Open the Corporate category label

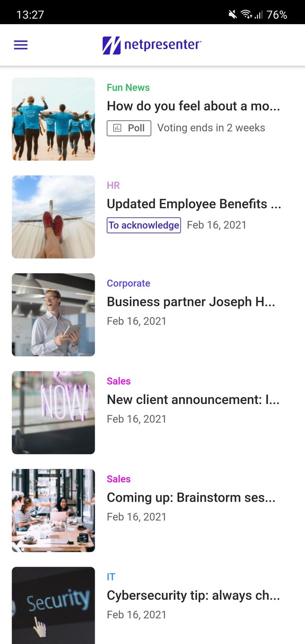point(128,283)
